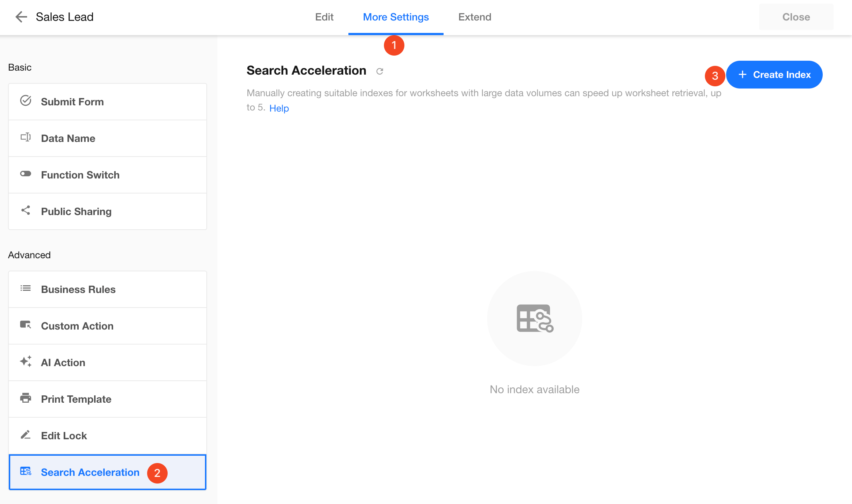
Task: Click the Business Rules list icon
Action: [x=26, y=288]
